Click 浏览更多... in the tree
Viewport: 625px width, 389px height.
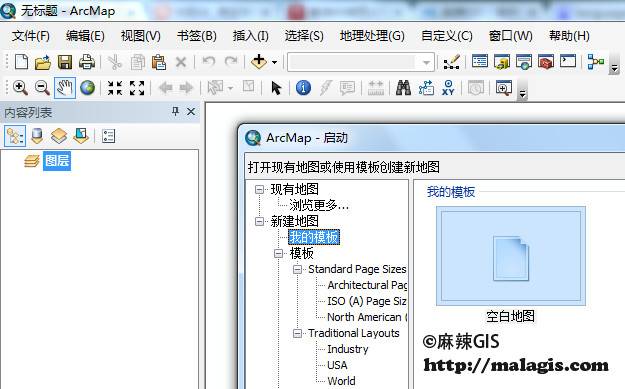tap(319, 205)
